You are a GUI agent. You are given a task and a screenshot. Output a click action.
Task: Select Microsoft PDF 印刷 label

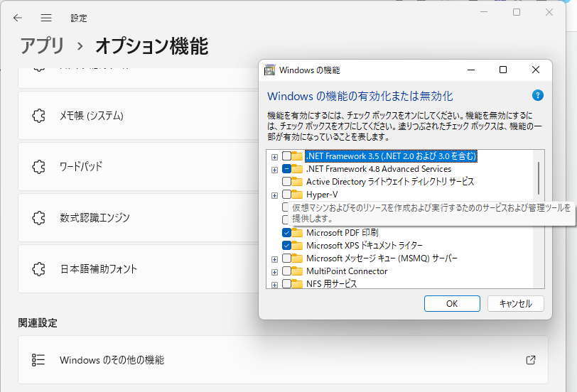click(x=343, y=232)
